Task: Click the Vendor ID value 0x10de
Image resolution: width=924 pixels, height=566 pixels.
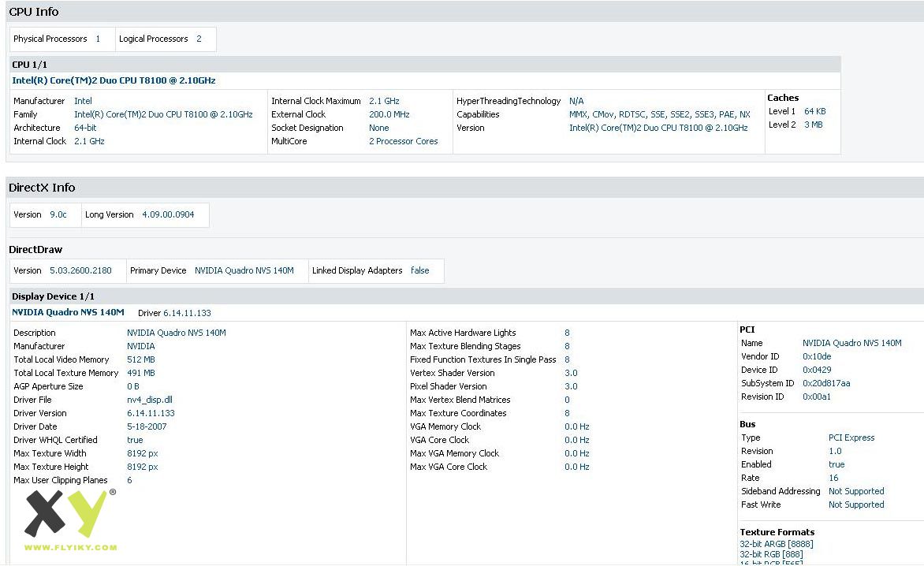Action: tap(817, 356)
